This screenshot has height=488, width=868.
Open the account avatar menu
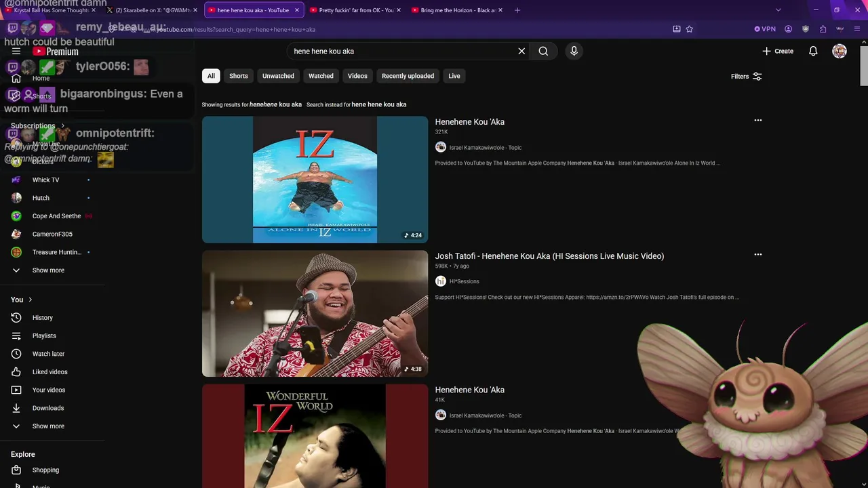point(840,51)
